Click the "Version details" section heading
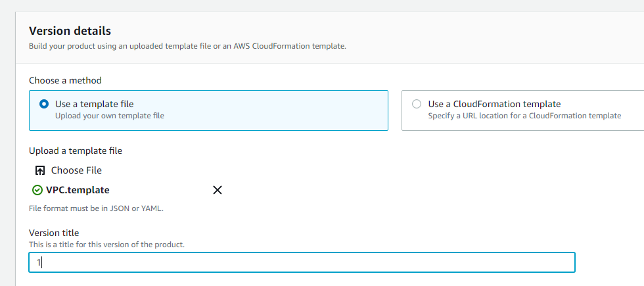This screenshot has width=644, height=286. click(x=70, y=31)
